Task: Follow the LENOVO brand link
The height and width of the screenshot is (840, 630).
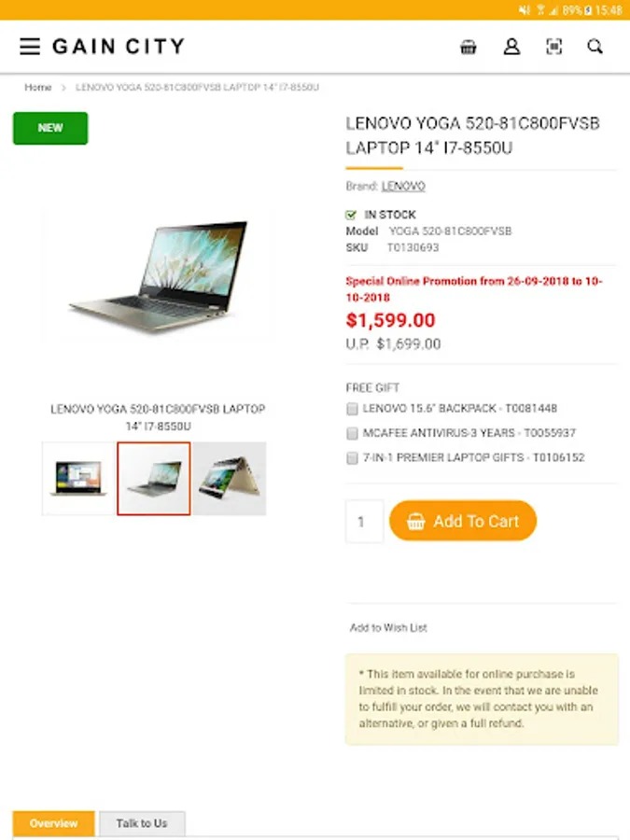Action: coord(403,186)
